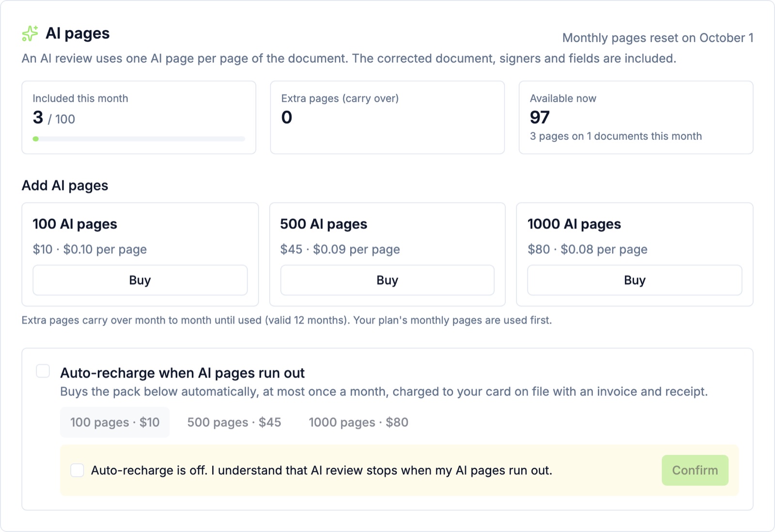Click the 'Extra pages carry over month to month' note
This screenshot has height=532, width=775.
tap(287, 320)
